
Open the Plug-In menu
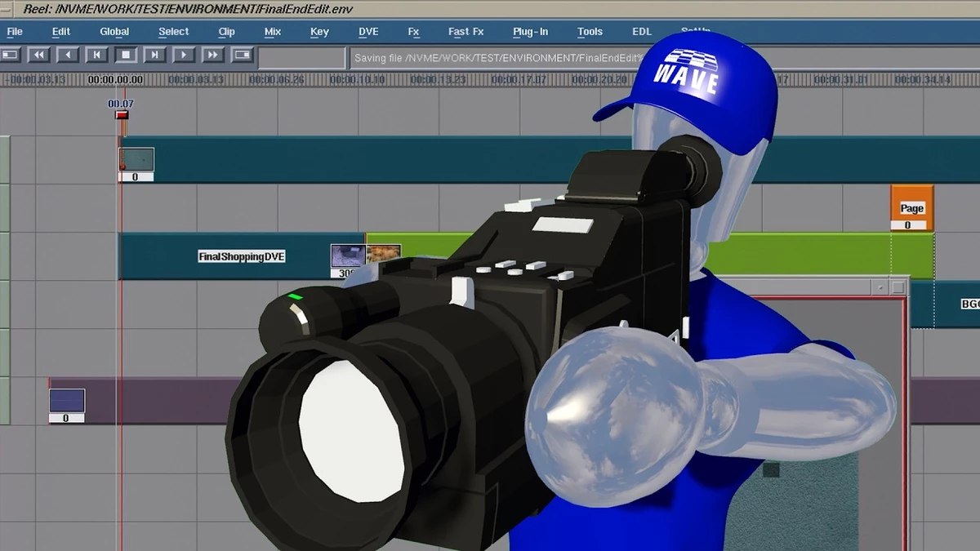tap(530, 32)
